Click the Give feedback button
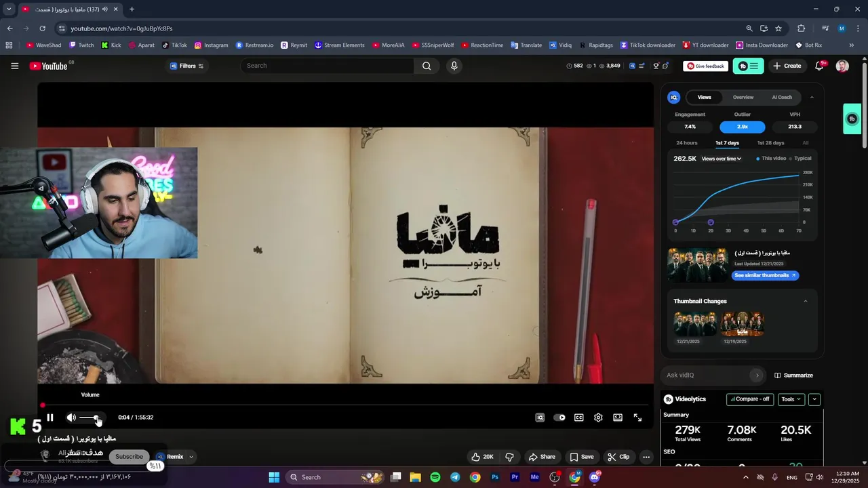The image size is (868, 488). pos(705,66)
